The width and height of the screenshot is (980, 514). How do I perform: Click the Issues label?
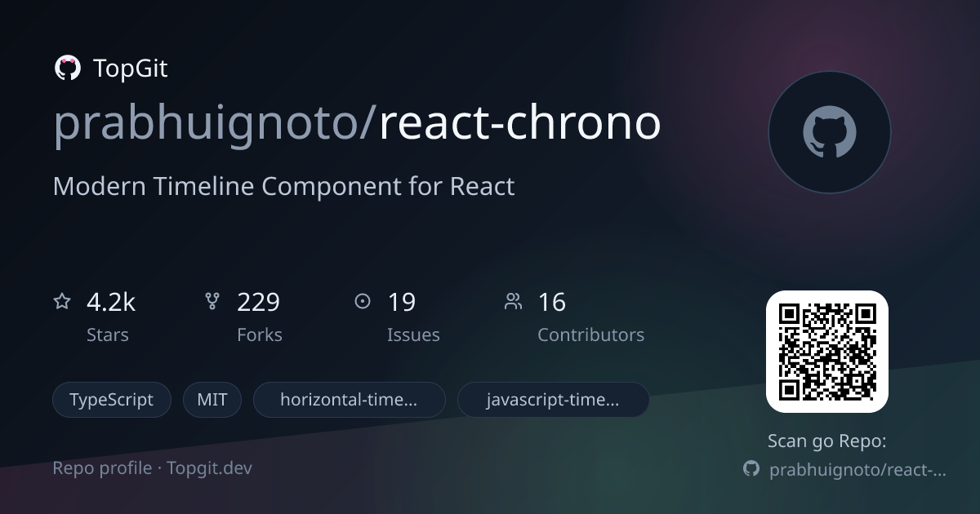(x=413, y=335)
